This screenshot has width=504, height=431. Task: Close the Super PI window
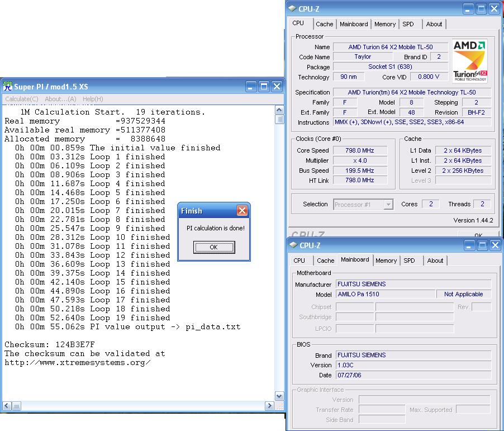[x=277, y=86]
